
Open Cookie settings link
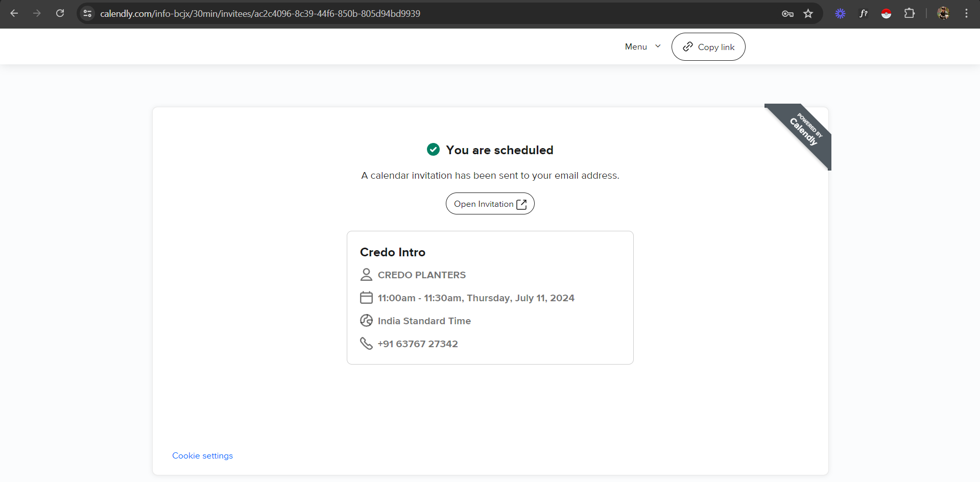[202, 455]
